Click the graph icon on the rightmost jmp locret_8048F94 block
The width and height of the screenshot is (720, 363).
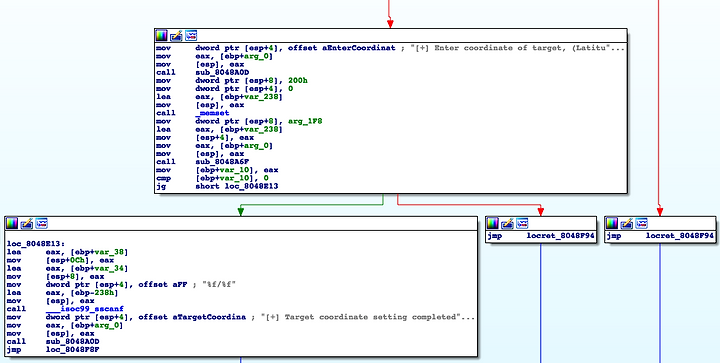[x=642, y=223]
